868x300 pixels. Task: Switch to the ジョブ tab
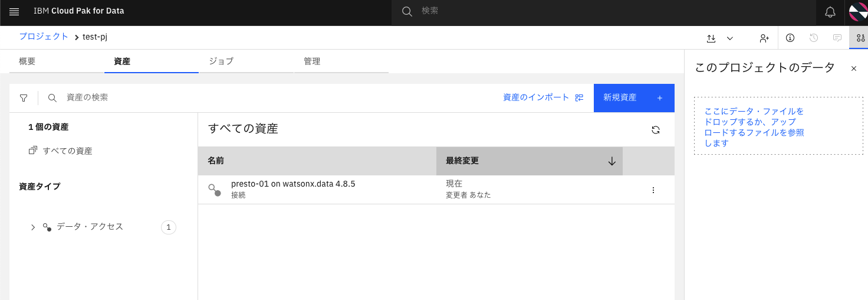point(246,61)
